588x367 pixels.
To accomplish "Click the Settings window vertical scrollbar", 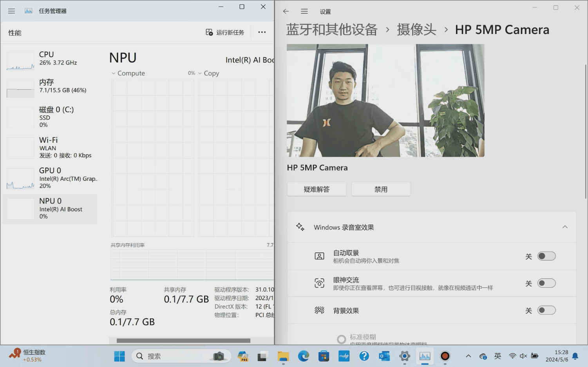I will 586,131.
